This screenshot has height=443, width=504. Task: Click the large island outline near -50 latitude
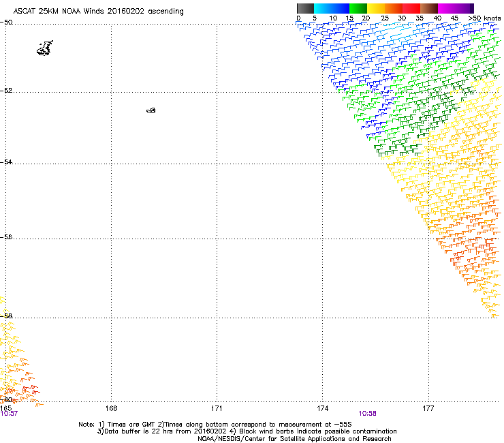click(45, 48)
